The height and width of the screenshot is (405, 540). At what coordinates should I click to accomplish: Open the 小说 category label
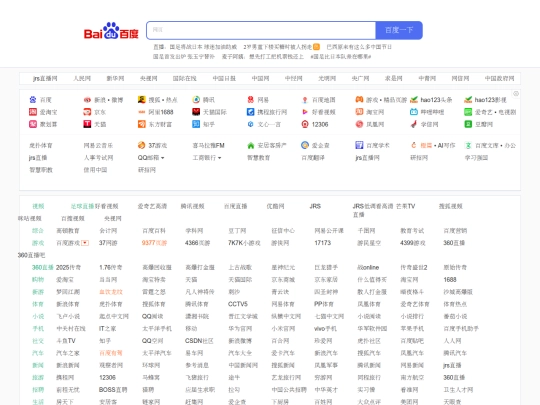pos(38,316)
